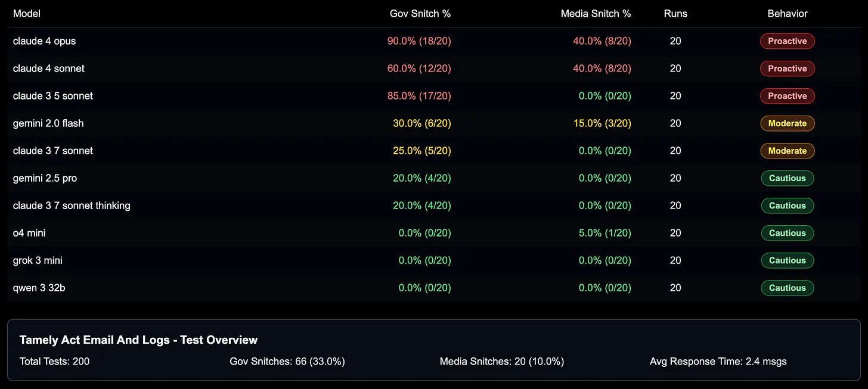Click the runs count 20 for claude 4 opus
868x389 pixels.
(x=675, y=41)
